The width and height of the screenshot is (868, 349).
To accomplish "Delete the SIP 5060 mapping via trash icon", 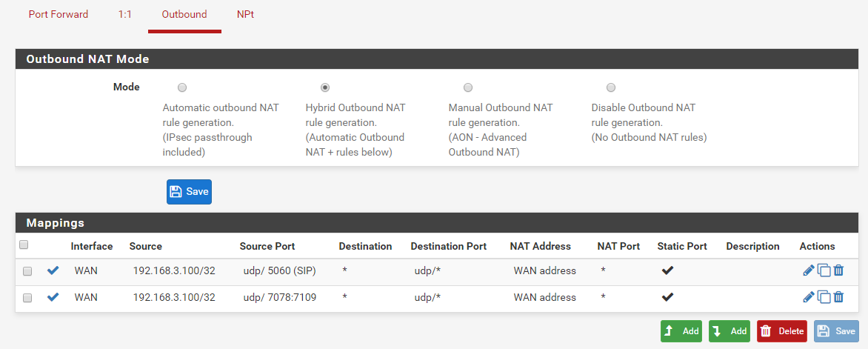I will (x=838, y=270).
